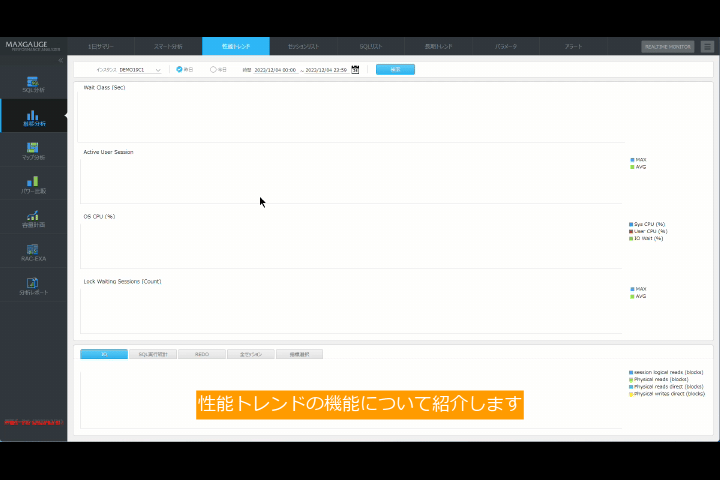Viewport: 720px width, 480px height.
Task: Click session logical reads (blocks) legend entry
Action: coord(666,372)
